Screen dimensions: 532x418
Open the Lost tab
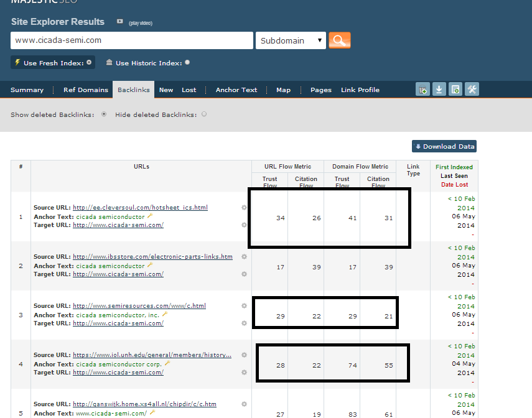click(x=189, y=90)
